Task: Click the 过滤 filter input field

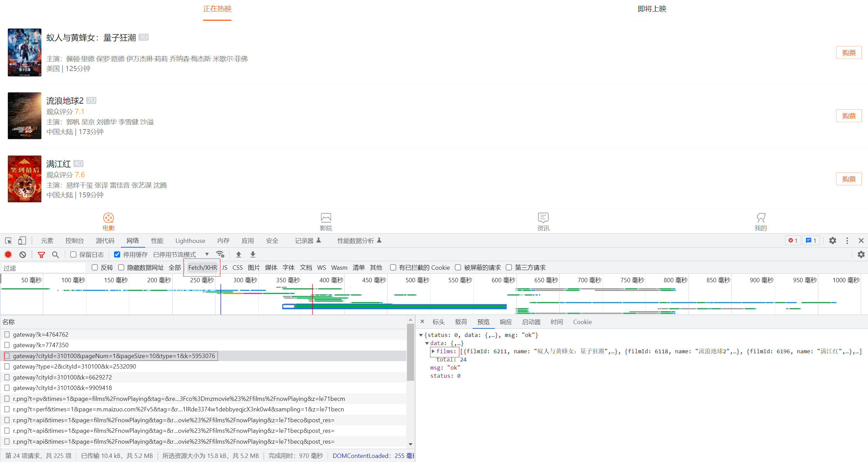Action: (x=43, y=268)
